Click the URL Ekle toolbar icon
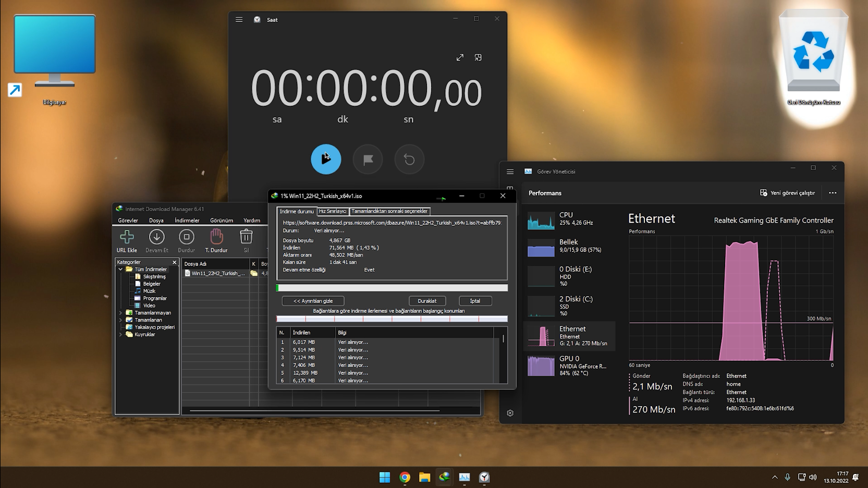The height and width of the screenshot is (488, 868). pos(127,240)
